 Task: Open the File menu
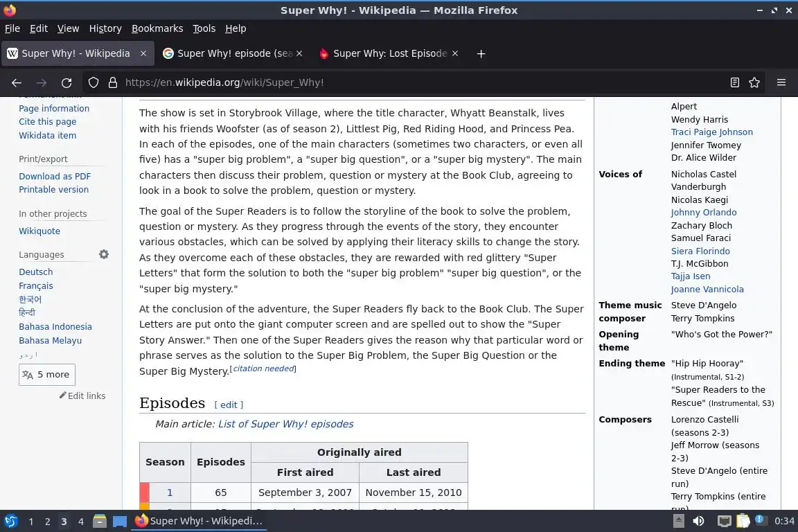point(12,28)
